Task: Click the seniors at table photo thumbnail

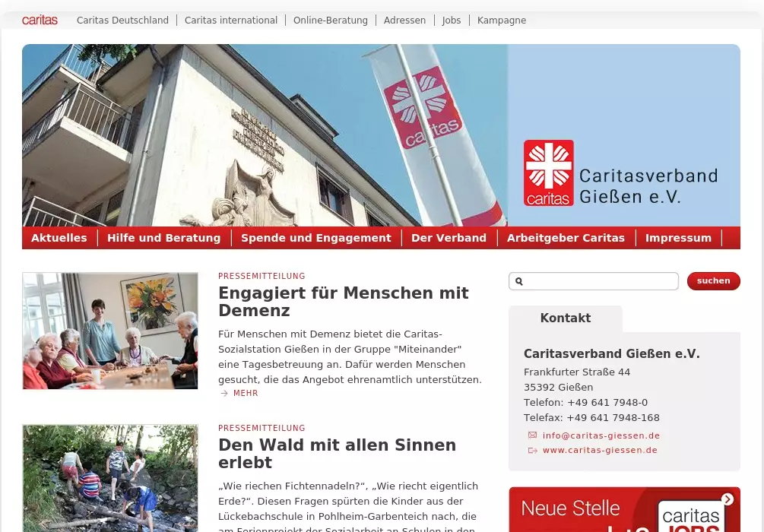Action: [110, 331]
